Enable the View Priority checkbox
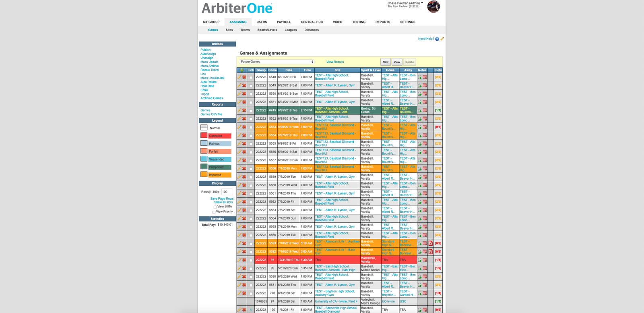The width and height of the screenshot is (644, 313). 214,212
